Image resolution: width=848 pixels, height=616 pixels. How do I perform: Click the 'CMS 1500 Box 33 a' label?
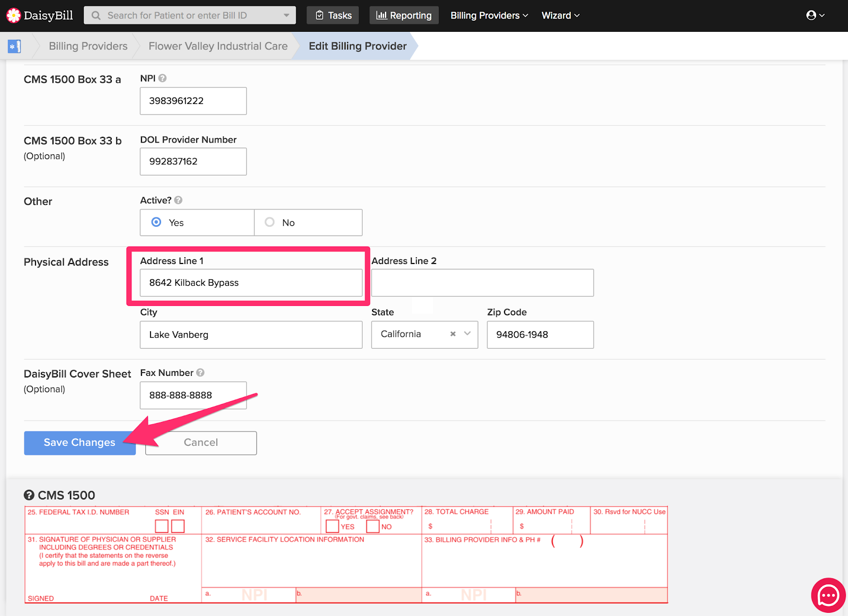73,80
